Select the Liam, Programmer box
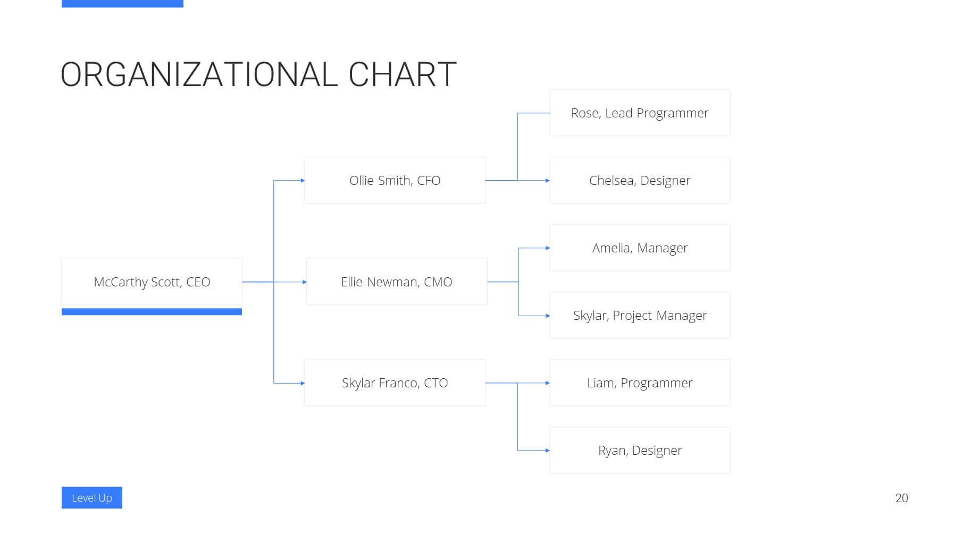This screenshot has width=980, height=551. [640, 383]
